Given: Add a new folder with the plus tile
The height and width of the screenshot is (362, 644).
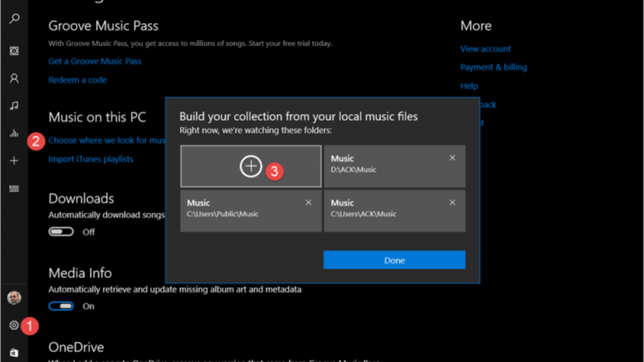Looking at the screenshot, I should pyautogui.click(x=251, y=166).
